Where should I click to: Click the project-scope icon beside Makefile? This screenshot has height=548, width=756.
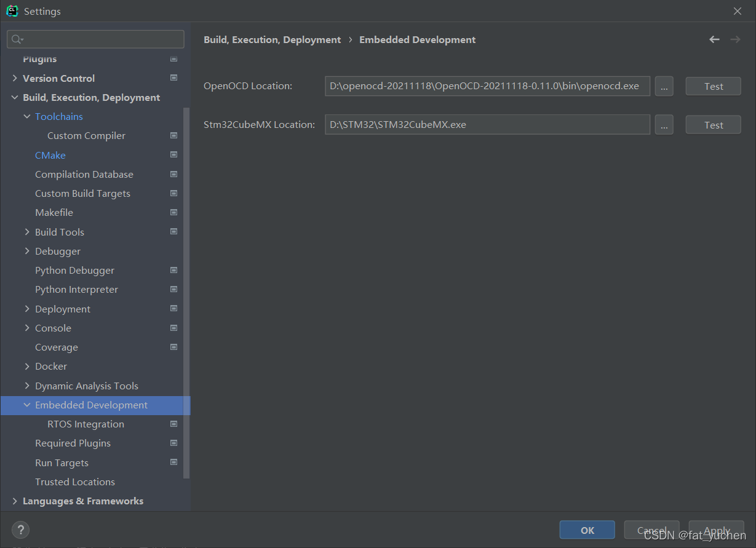pos(173,212)
